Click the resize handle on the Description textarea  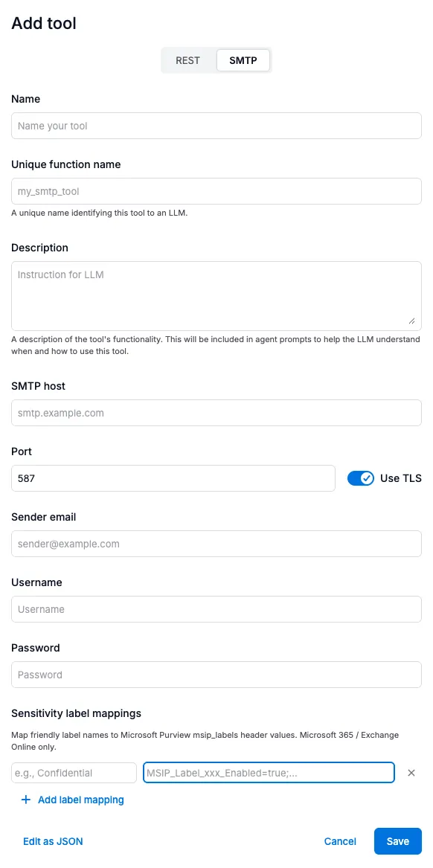click(x=411, y=321)
